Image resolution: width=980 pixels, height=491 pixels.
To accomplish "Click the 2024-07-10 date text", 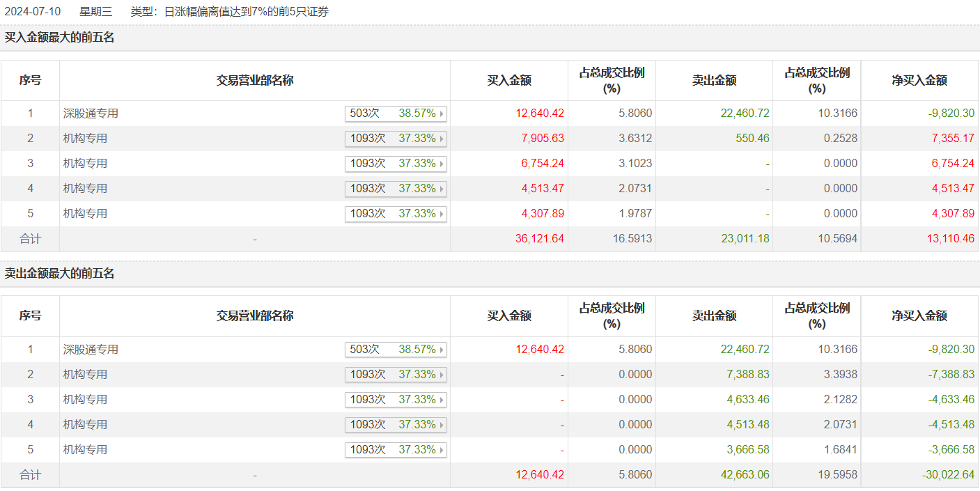I will (x=33, y=12).
